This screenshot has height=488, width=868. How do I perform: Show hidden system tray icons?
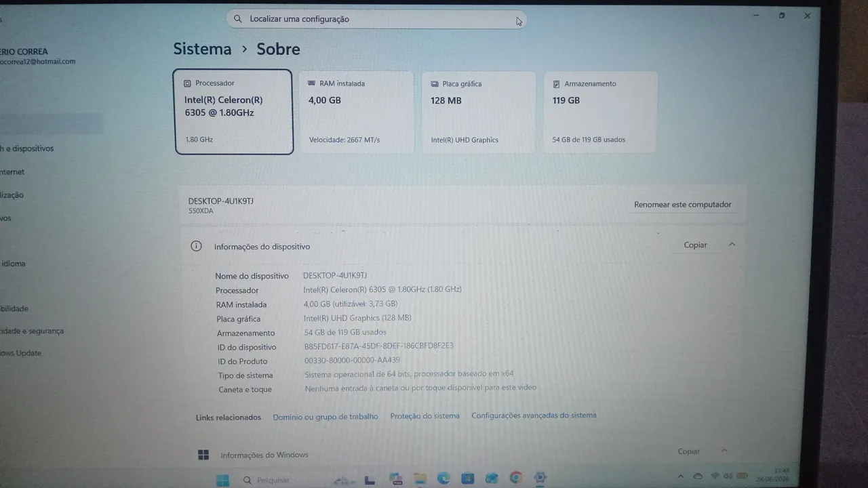(681, 476)
